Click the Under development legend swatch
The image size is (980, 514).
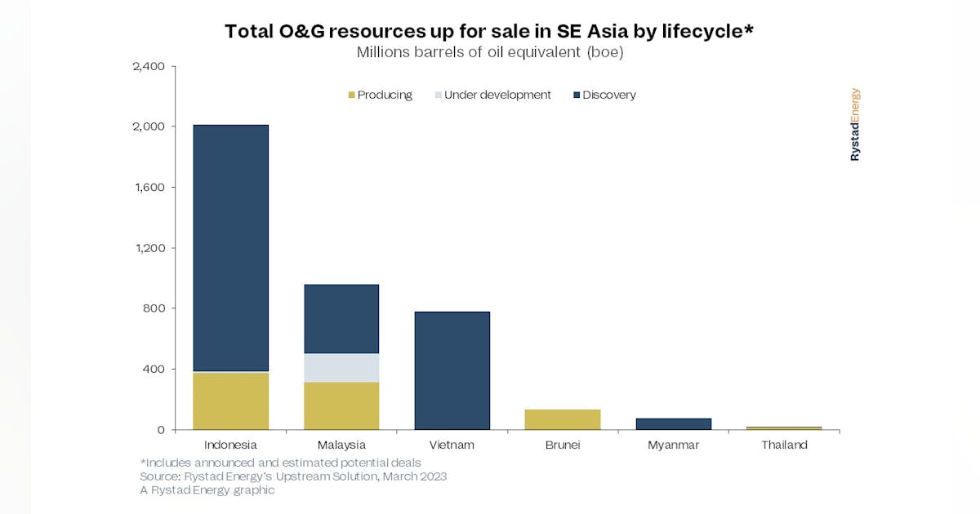point(439,95)
